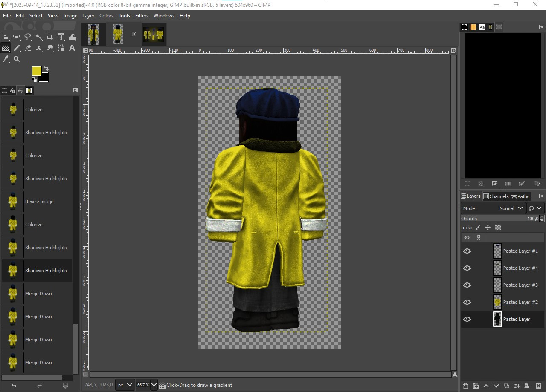Select the Color Picker eyedropper tool
Screen dimensions: 546x392
point(6,59)
